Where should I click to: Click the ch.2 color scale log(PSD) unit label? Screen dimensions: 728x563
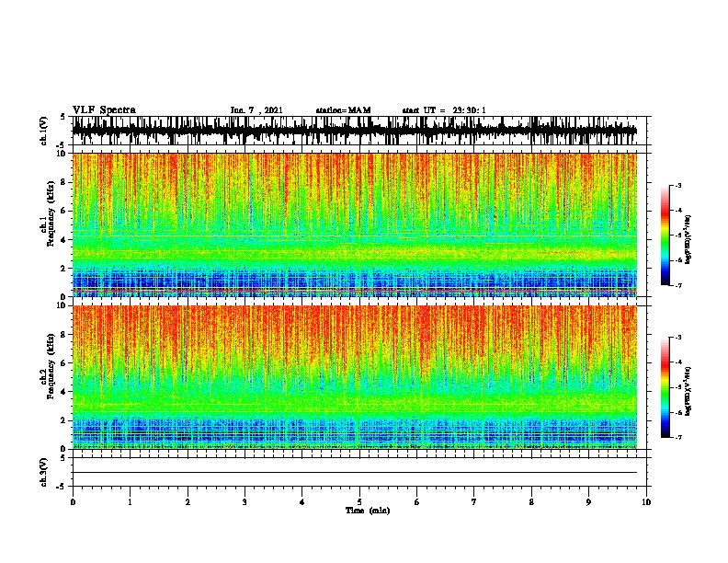688,391
